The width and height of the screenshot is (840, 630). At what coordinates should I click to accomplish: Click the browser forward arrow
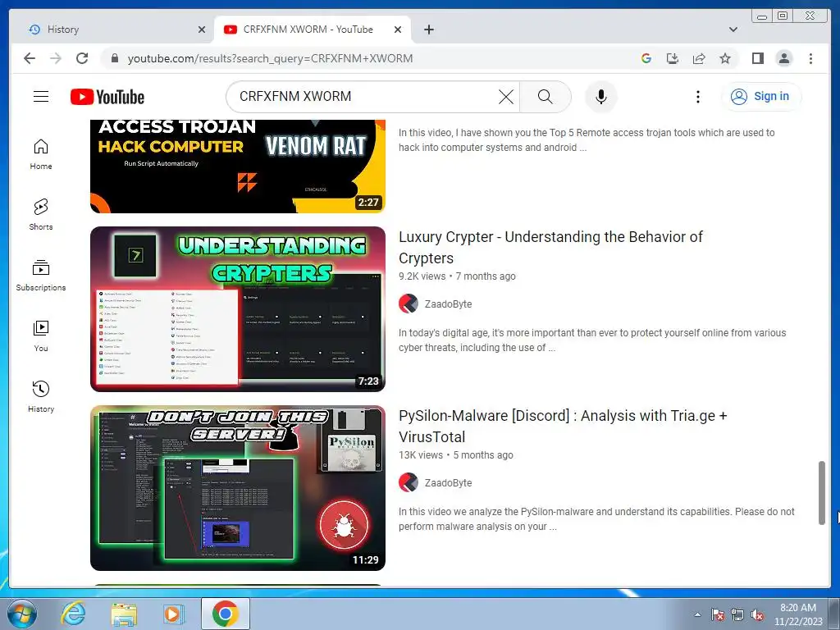(56, 58)
